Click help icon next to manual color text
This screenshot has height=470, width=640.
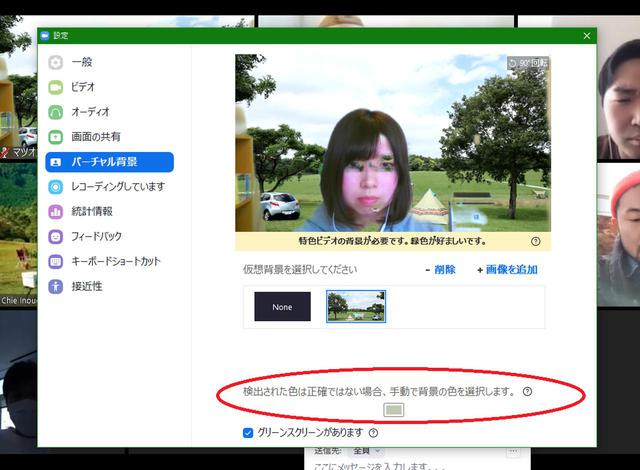(527, 392)
